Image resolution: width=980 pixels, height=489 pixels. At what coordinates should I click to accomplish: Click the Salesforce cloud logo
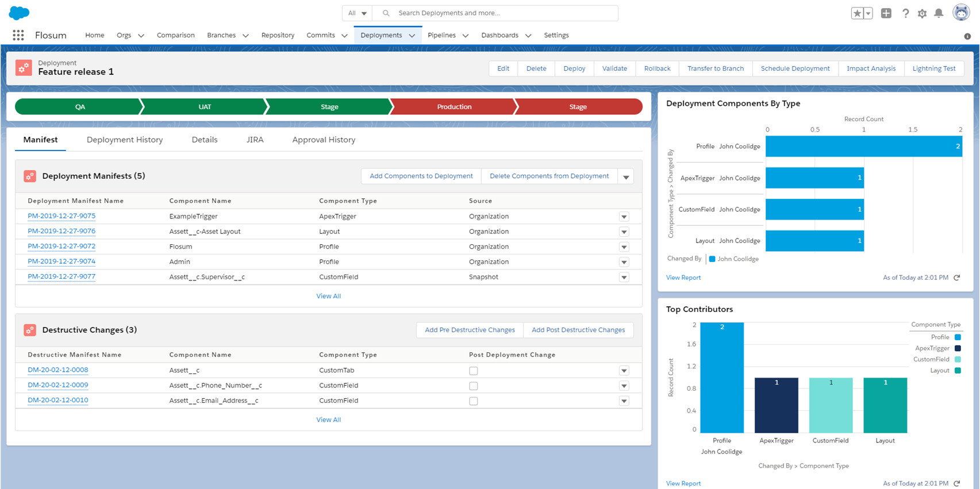tap(20, 13)
